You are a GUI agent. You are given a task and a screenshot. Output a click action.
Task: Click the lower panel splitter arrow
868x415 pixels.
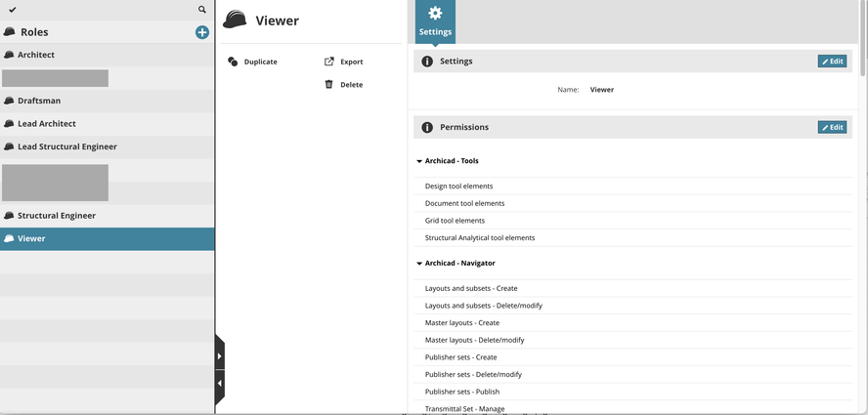(220, 384)
